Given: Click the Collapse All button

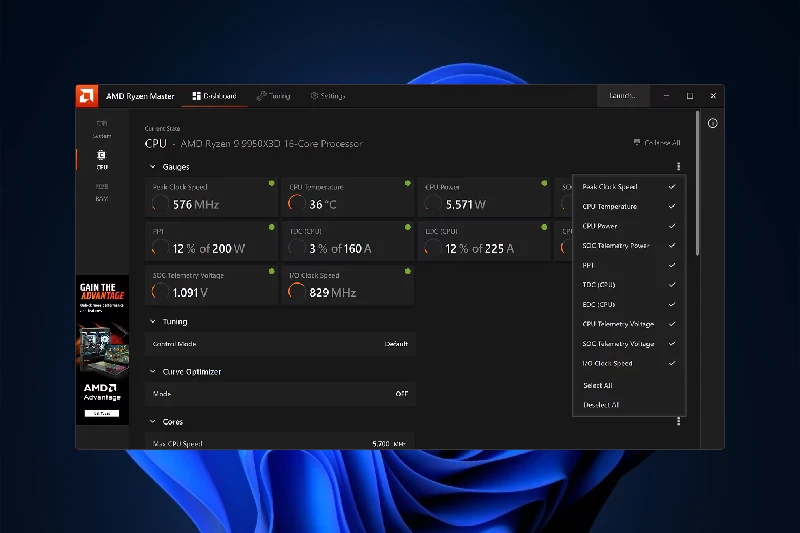Looking at the screenshot, I should point(657,143).
